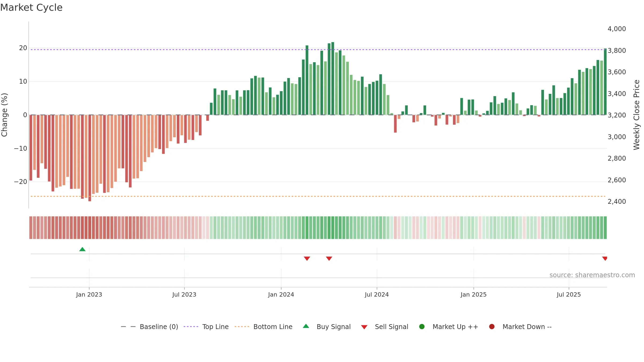
Task: Toggle the Top Line legend entry
Action: (x=206, y=327)
